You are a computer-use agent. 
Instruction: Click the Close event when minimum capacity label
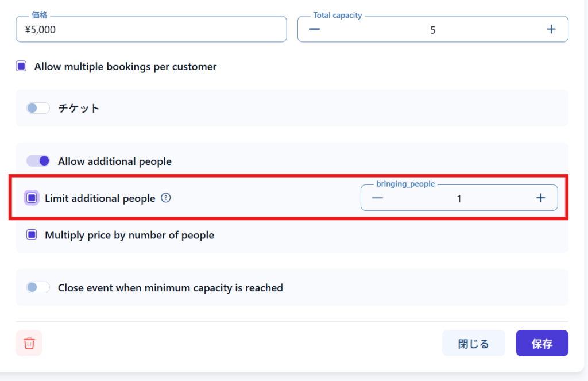(170, 288)
